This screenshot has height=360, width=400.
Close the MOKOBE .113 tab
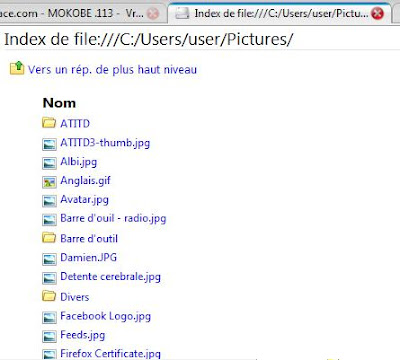pyautogui.click(x=153, y=14)
